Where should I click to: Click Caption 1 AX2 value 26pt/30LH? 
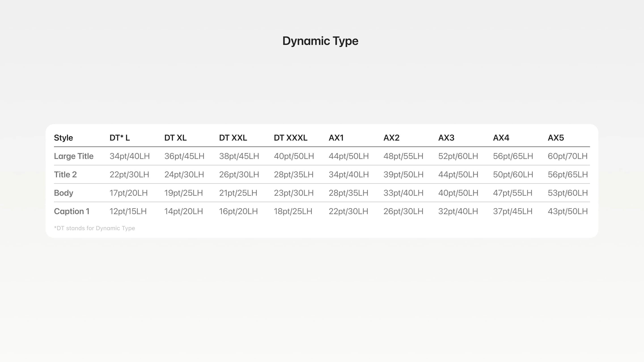[x=403, y=211]
